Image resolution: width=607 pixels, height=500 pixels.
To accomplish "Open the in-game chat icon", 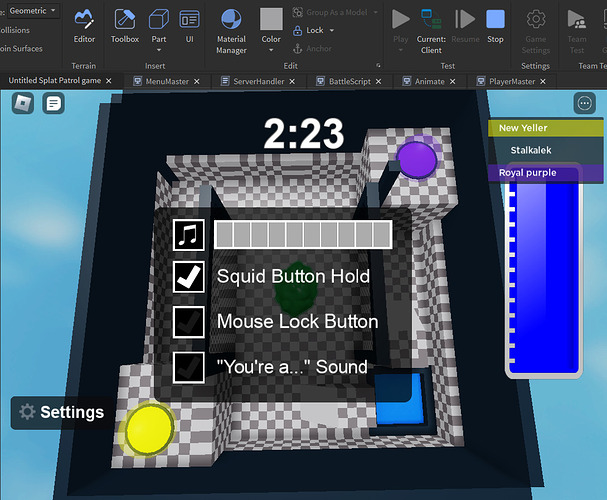I will click(53, 103).
